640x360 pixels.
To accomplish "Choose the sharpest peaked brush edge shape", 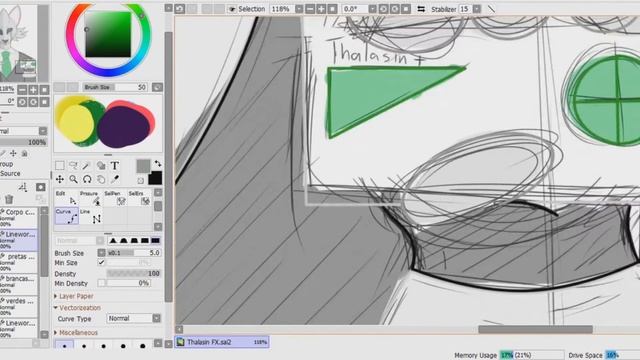I will click(113, 240).
